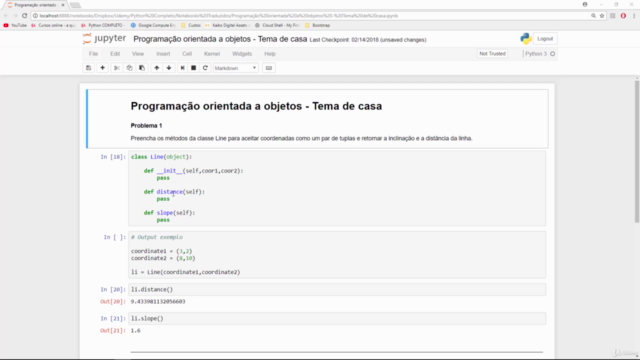
Task: Cut selected cells with the scissors icon
Action: coord(117,68)
